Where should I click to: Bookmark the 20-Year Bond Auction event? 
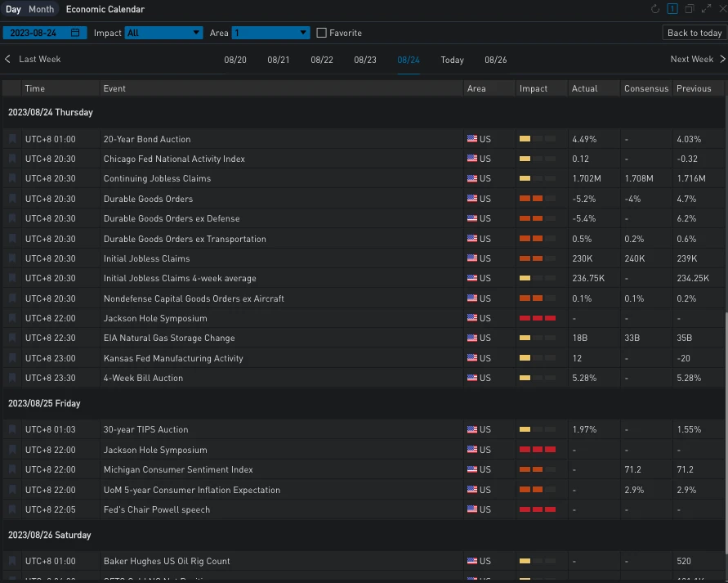12,139
